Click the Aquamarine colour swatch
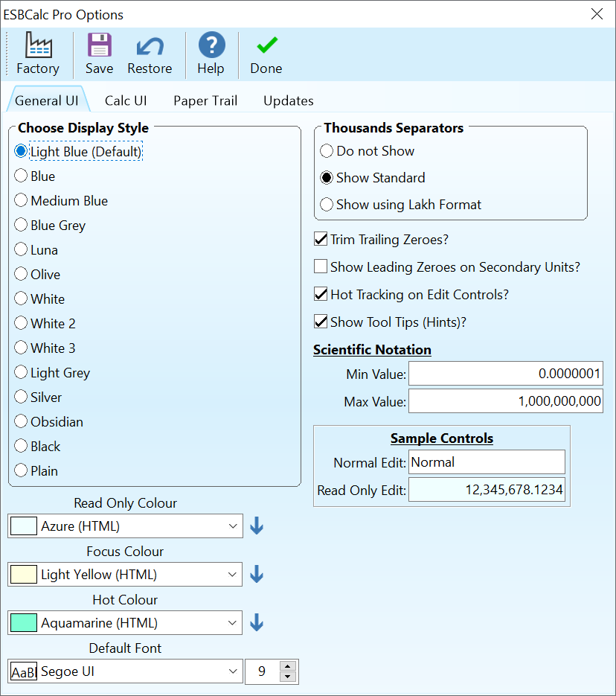This screenshot has height=696, width=616. (x=24, y=623)
